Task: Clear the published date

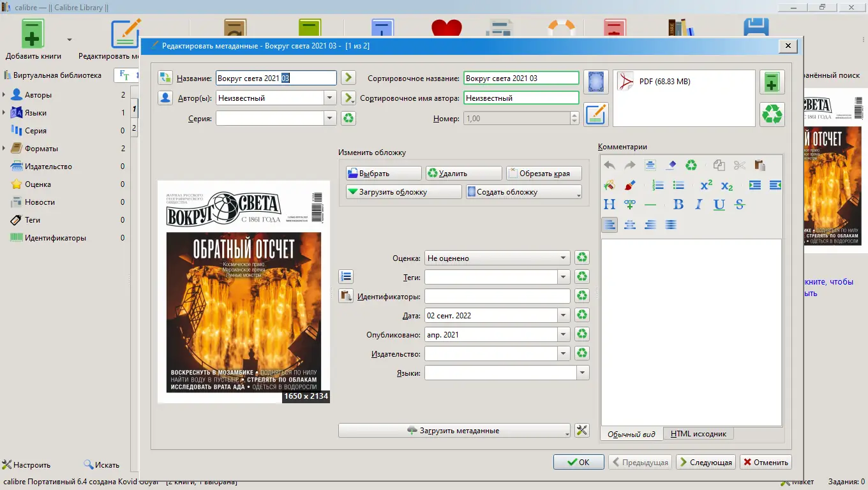Action: [x=581, y=334]
